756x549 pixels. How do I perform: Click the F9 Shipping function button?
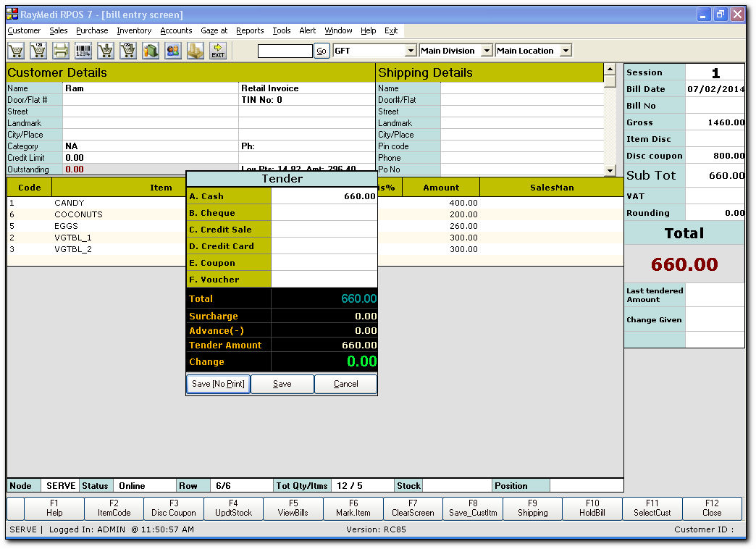click(x=533, y=508)
